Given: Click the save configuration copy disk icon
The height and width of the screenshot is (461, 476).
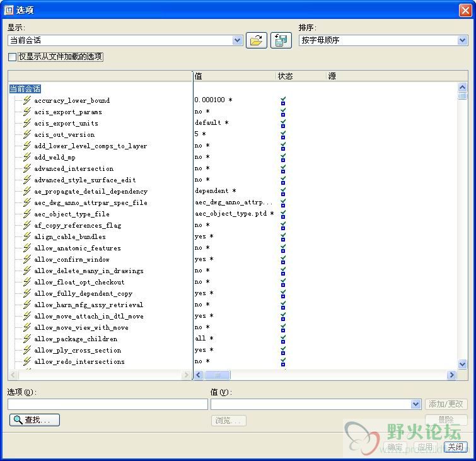Looking at the screenshot, I should tap(281, 40).
